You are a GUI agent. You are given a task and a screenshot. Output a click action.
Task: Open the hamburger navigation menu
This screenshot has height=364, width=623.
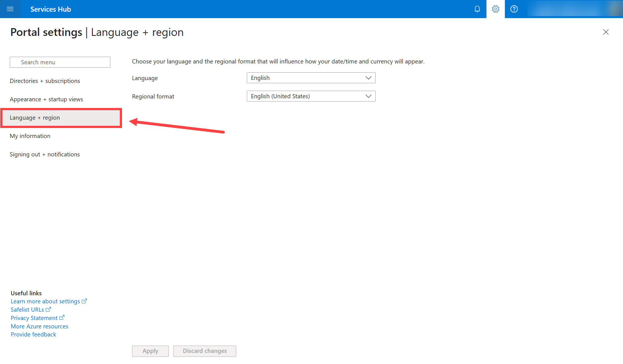[10, 9]
